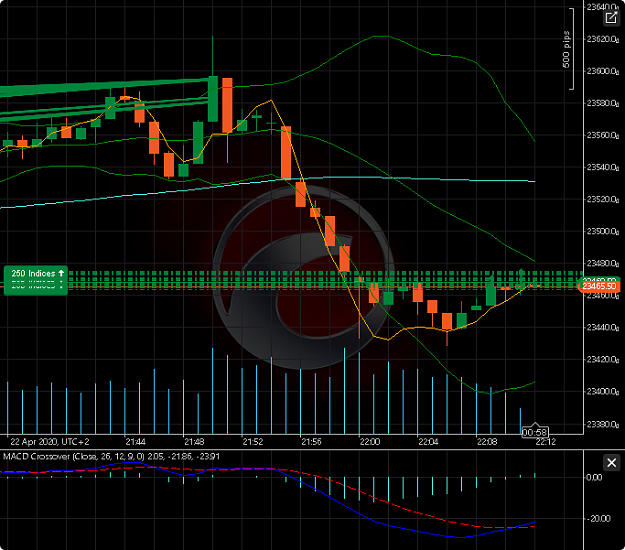Click the 23440.0 price axis label
Image resolution: width=625 pixels, height=550 pixels.
click(603, 327)
